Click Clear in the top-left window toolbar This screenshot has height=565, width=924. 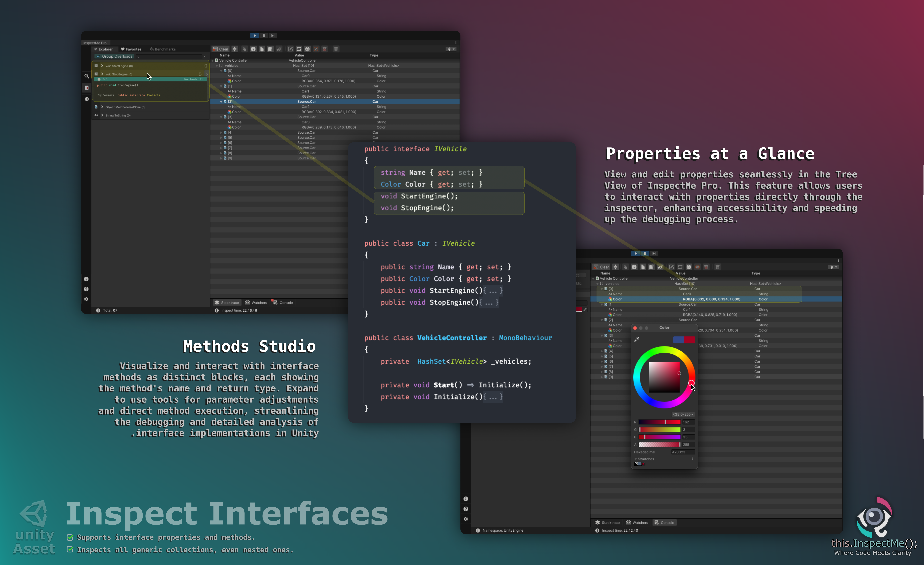coord(220,49)
